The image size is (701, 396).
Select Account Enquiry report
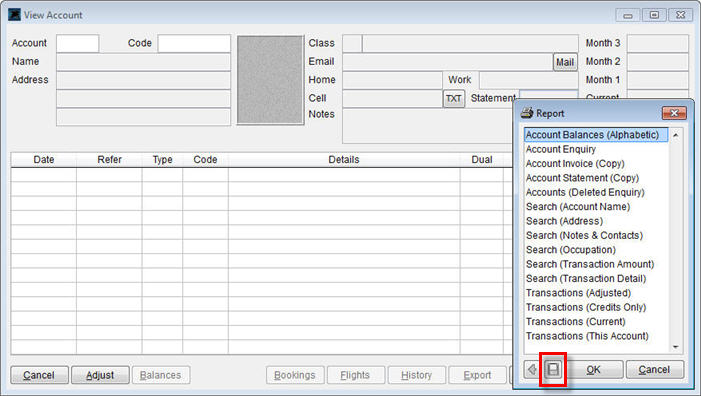click(596, 149)
